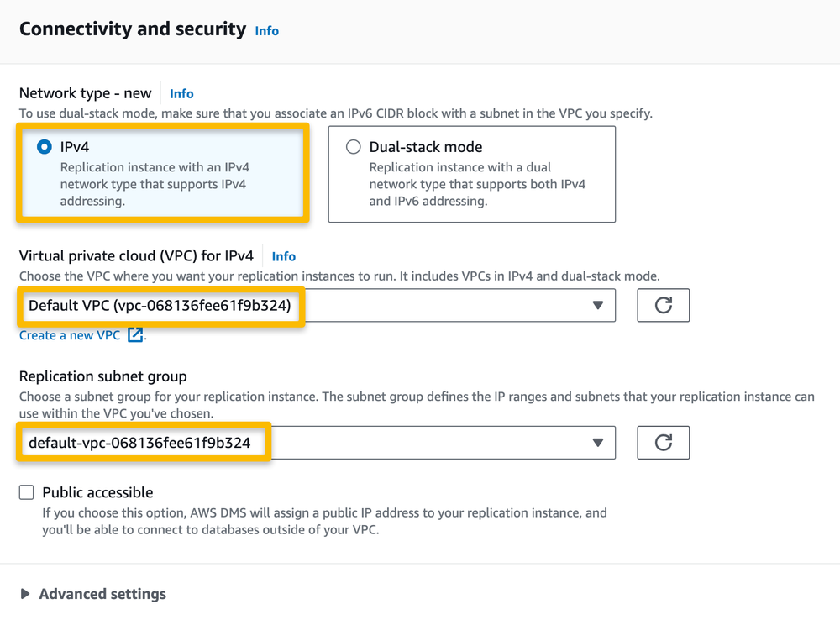The width and height of the screenshot is (840, 620).
Task: Click the disclosure triangle before Advanced settings
Action: click(24, 594)
